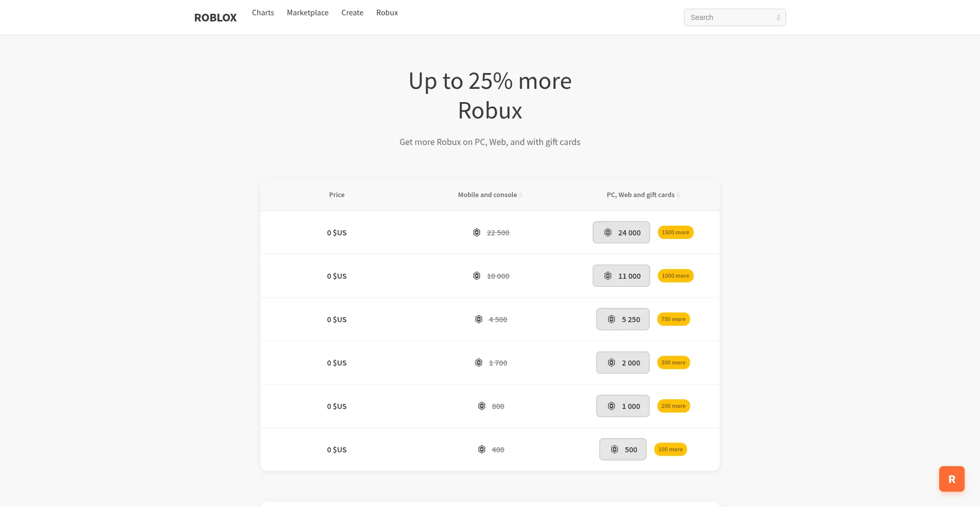Viewport: 980px width, 507px height.
Task: Go to the Marketplace page
Action: coord(308,13)
